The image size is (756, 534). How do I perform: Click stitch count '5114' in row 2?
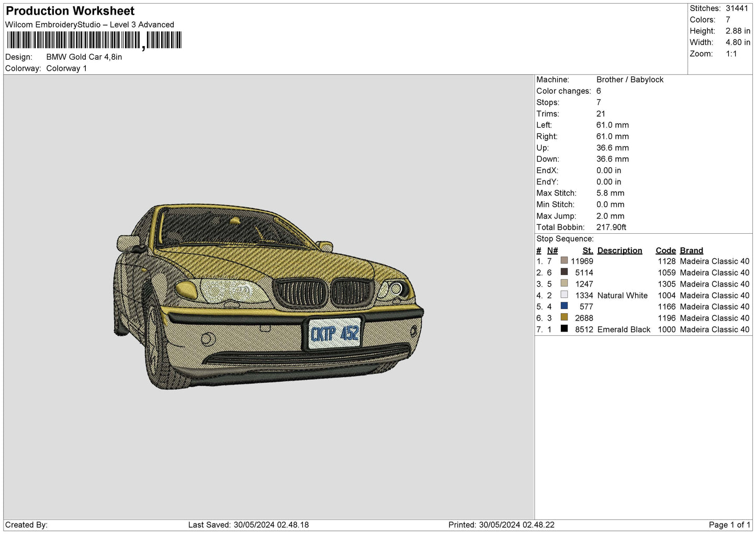[584, 273]
